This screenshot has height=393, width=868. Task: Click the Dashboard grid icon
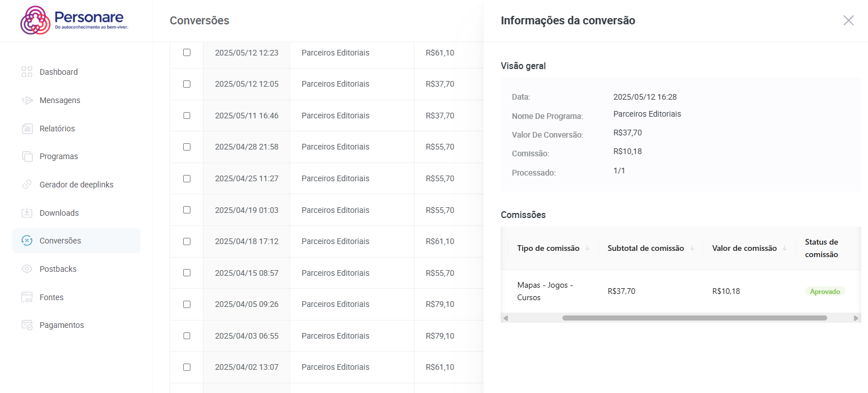[27, 72]
